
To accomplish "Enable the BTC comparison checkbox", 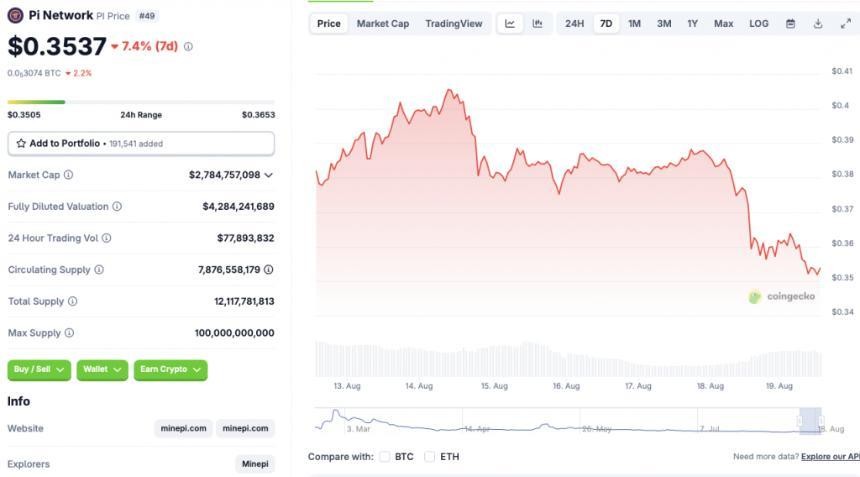I will (385, 457).
